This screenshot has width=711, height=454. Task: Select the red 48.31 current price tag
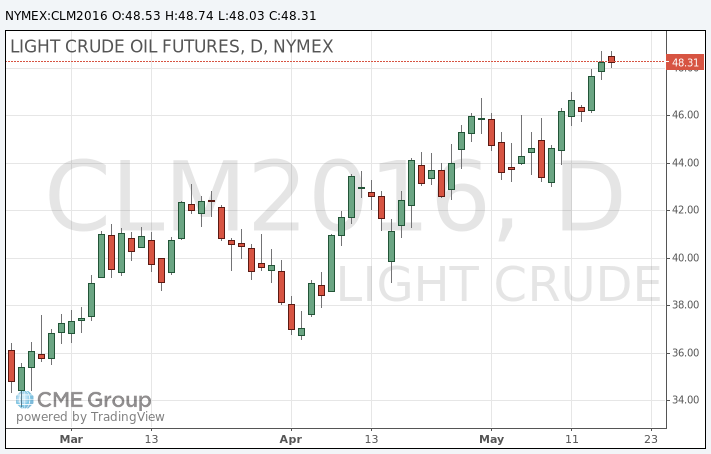684,63
